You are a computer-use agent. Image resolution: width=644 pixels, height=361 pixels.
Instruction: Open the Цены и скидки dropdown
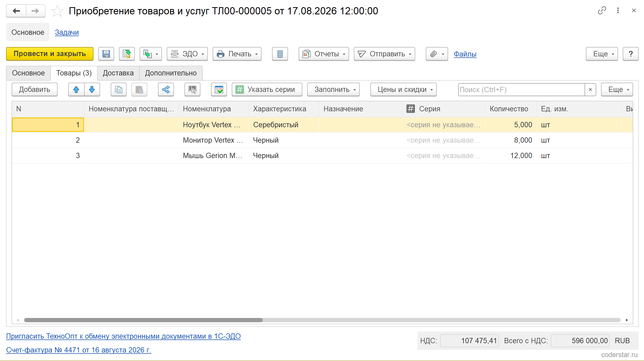(403, 90)
